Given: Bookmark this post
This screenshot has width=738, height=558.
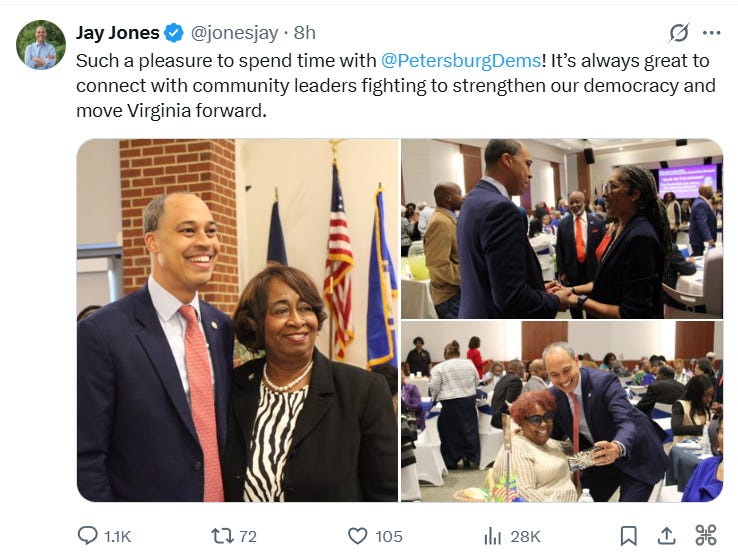Looking at the screenshot, I should [x=628, y=536].
